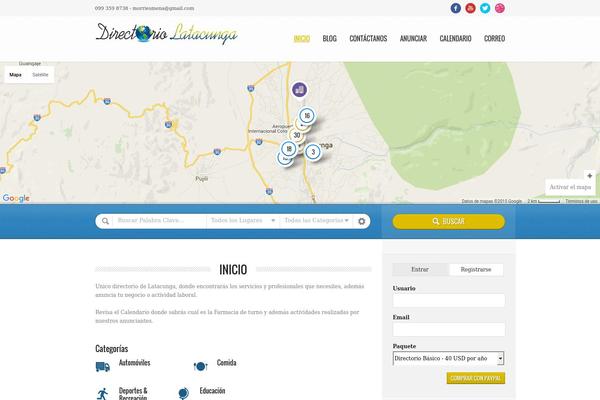
Task: Click the map cluster marked 18
Action: [x=289, y=149]
